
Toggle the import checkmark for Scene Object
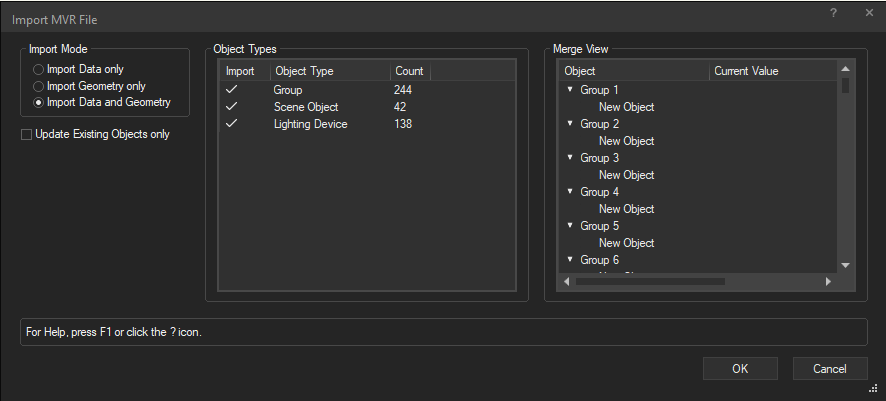(x=232, y=107)
